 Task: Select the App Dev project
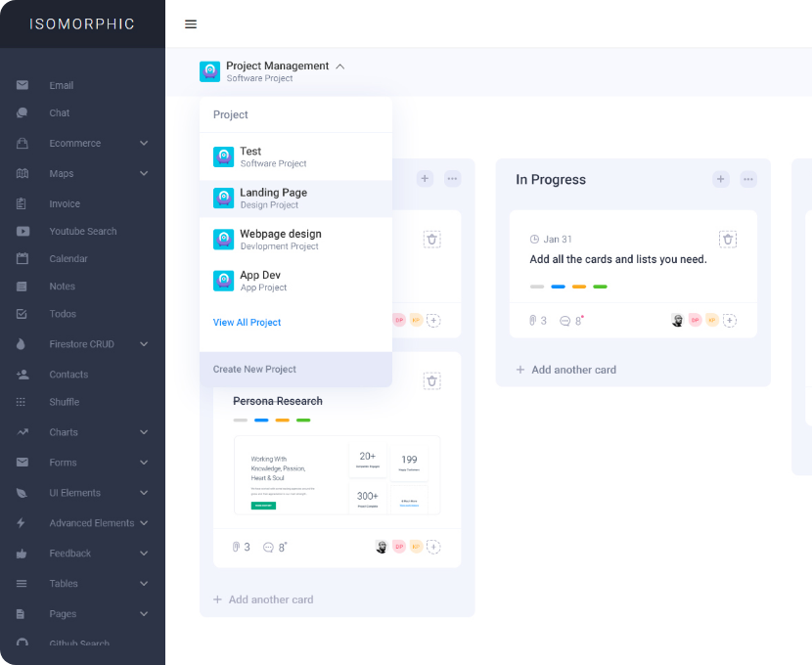coord(295,281)
